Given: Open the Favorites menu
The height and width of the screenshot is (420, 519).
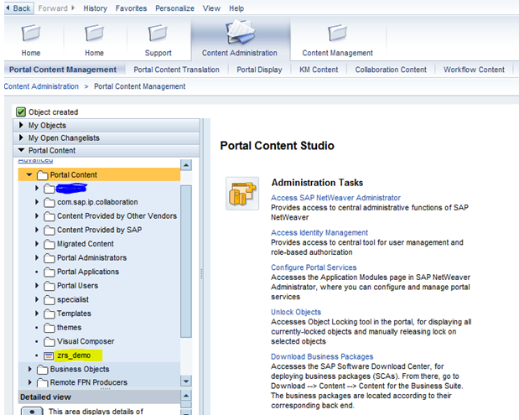Looking at the screenshot, I should coord(131,8).
